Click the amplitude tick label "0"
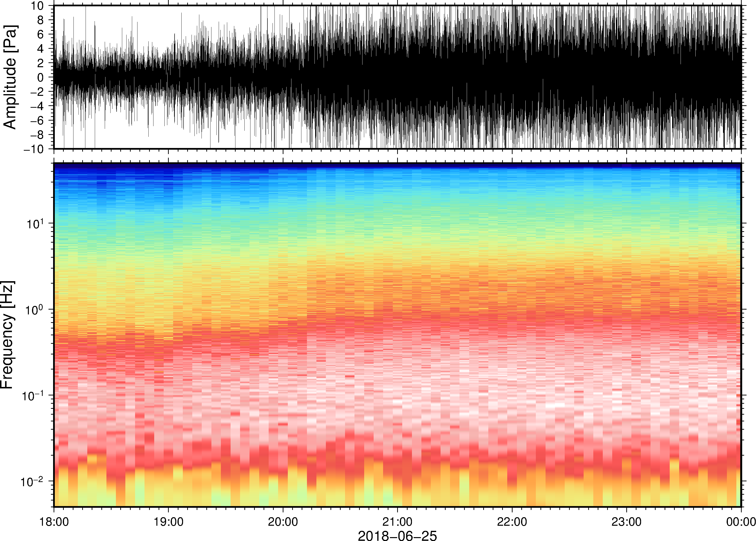The width and height of the screenshot is (756, 541). click(41, 77)
